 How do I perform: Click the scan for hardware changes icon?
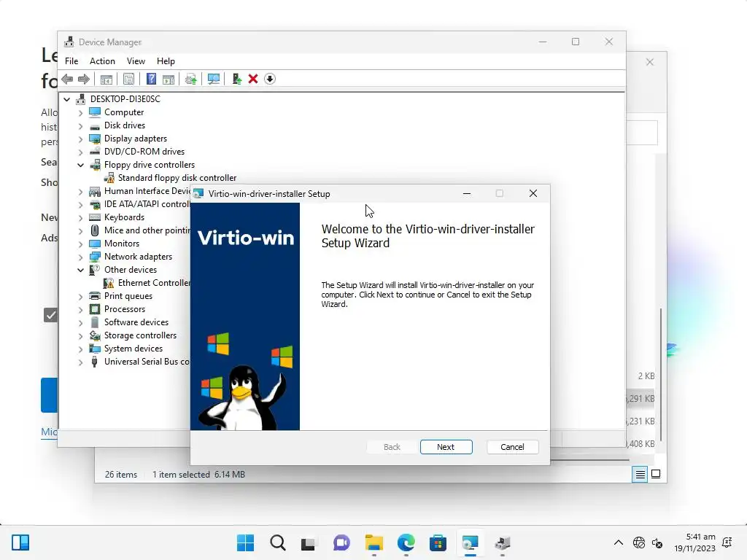click(214, 79)
